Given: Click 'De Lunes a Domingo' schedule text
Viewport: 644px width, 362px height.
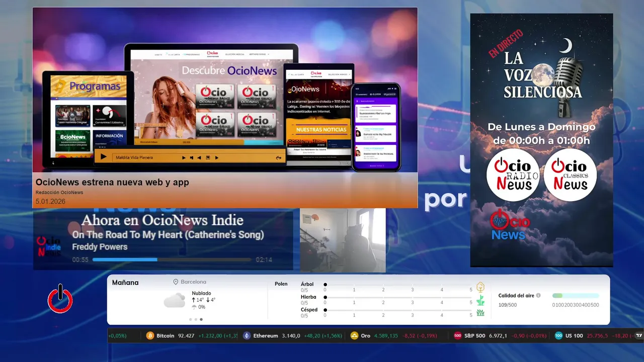Looking at the screenshot, I should [541, 127].
